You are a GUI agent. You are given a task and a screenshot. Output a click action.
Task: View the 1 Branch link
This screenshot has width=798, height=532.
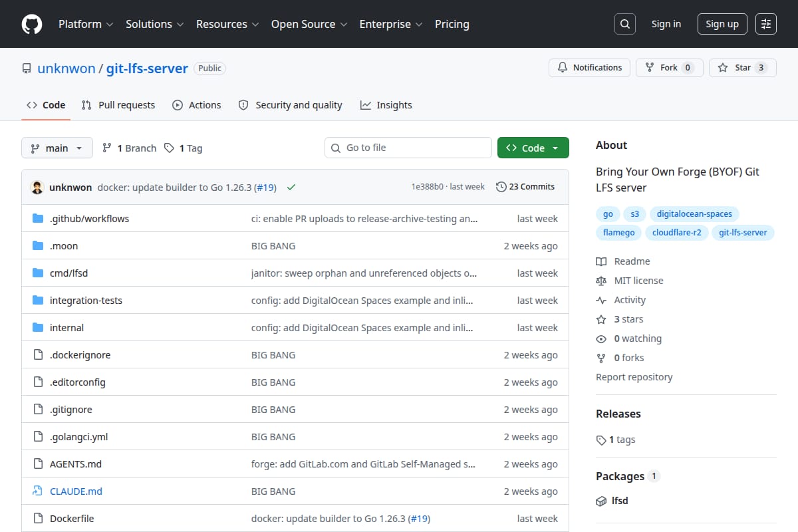point(129,148)
